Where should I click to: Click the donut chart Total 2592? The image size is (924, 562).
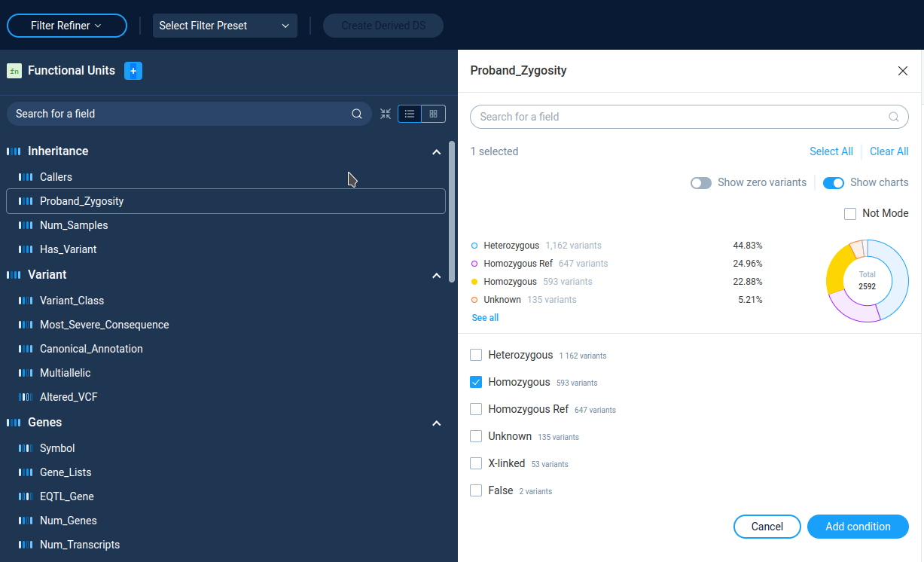[868, 281]
